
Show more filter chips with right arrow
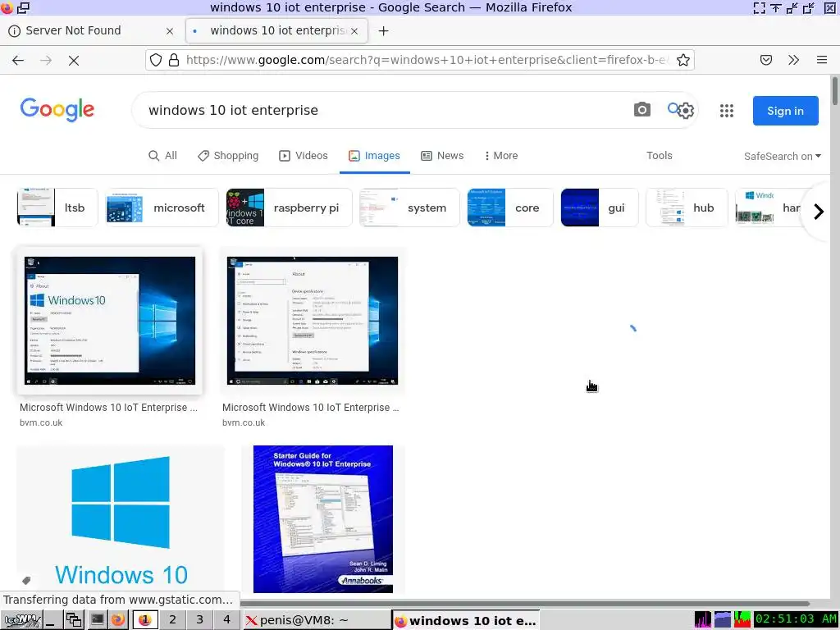[x=818, y=212]
